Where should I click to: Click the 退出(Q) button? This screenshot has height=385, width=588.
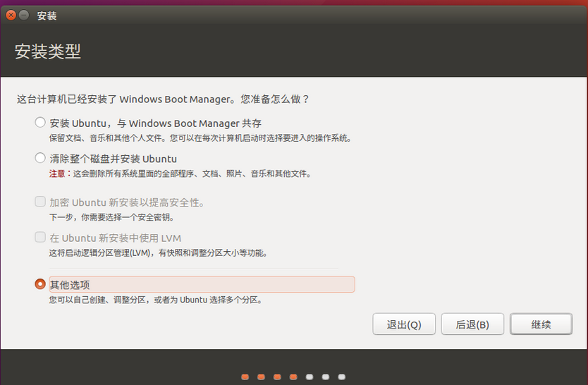[x=404, y=324]
